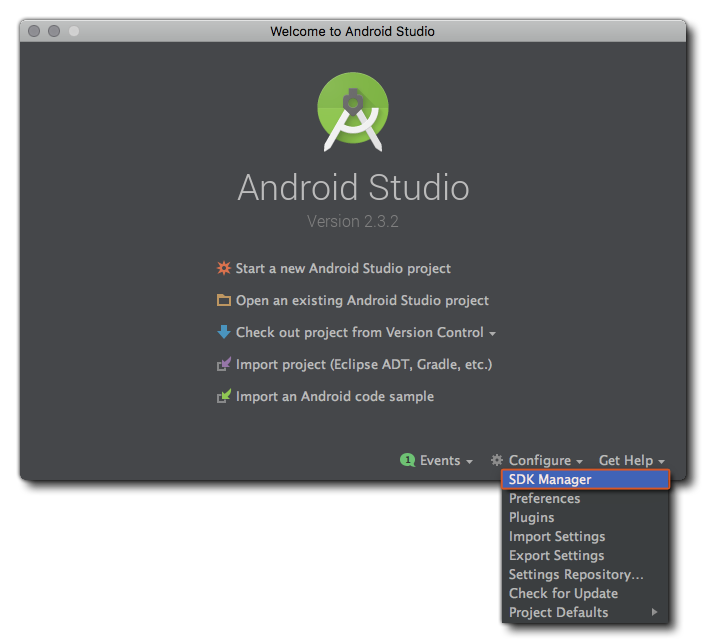Click the orange starburst new project icon
The height and width of the screenshot is (643, 706).
click(224, 268)
